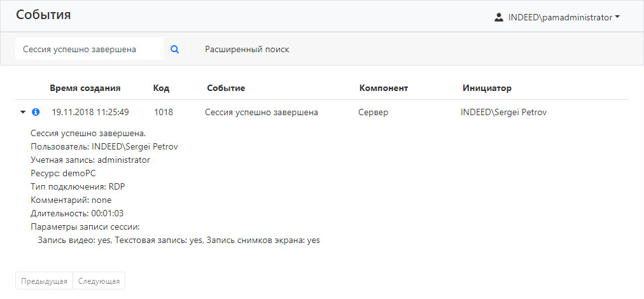Click the user profile silhouette icon

tap(499, 18)
